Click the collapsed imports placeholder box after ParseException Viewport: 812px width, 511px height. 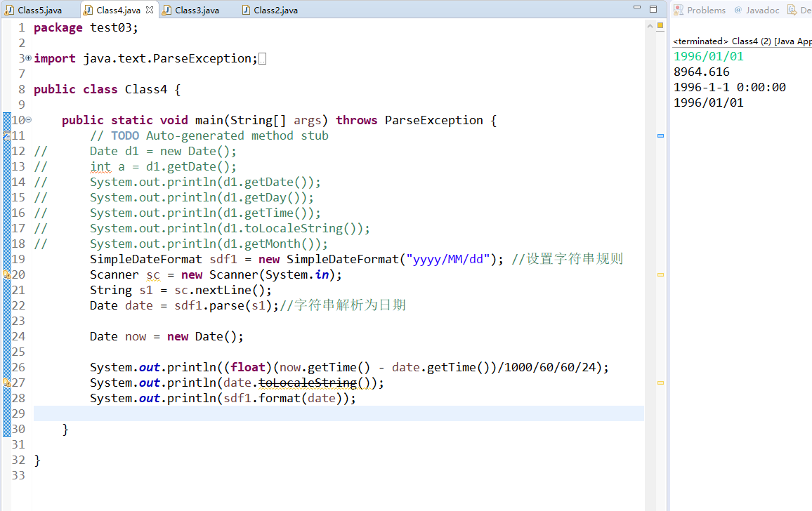(263, 59)
